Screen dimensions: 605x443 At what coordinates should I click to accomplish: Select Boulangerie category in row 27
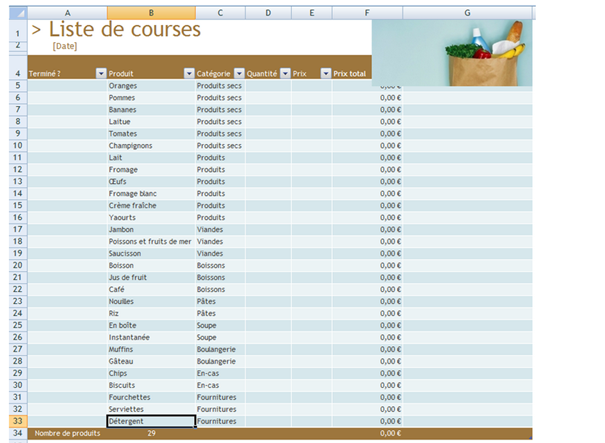tap(220, 349)
